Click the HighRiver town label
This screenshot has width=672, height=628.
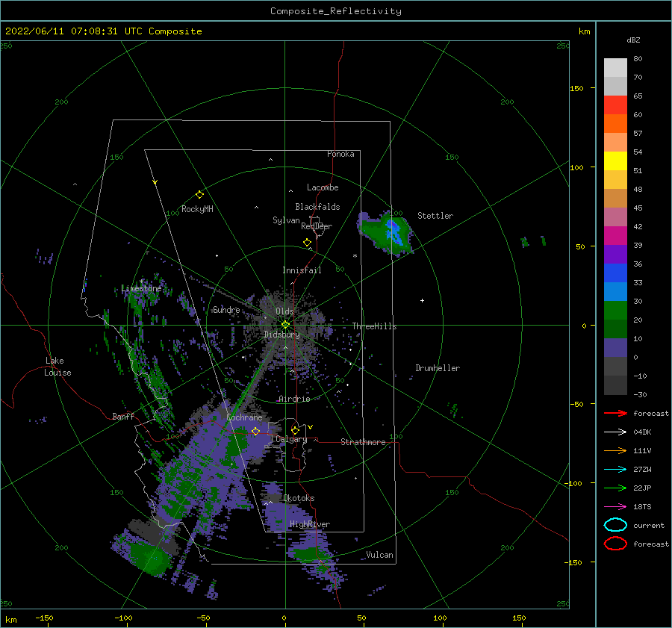pos(310,524)
